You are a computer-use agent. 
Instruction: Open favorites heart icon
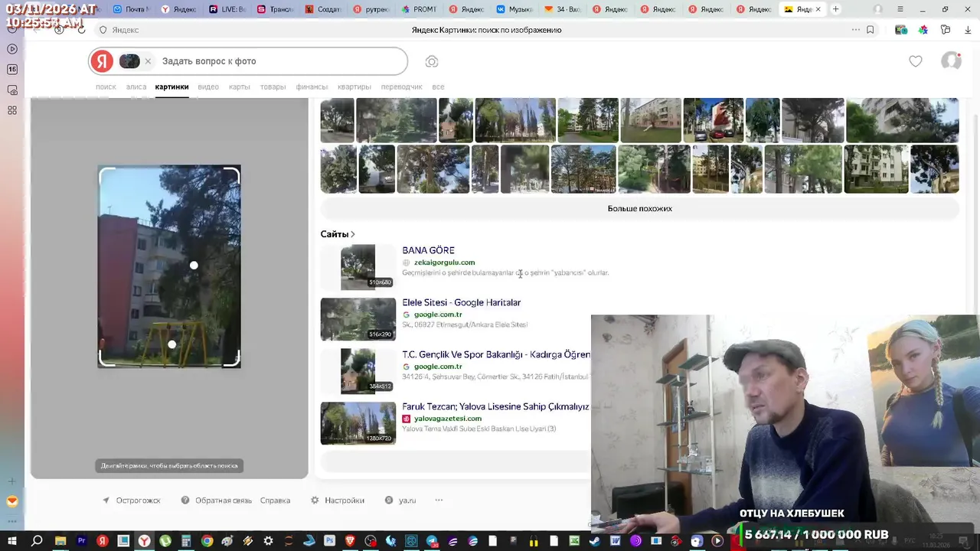(916, 61)
